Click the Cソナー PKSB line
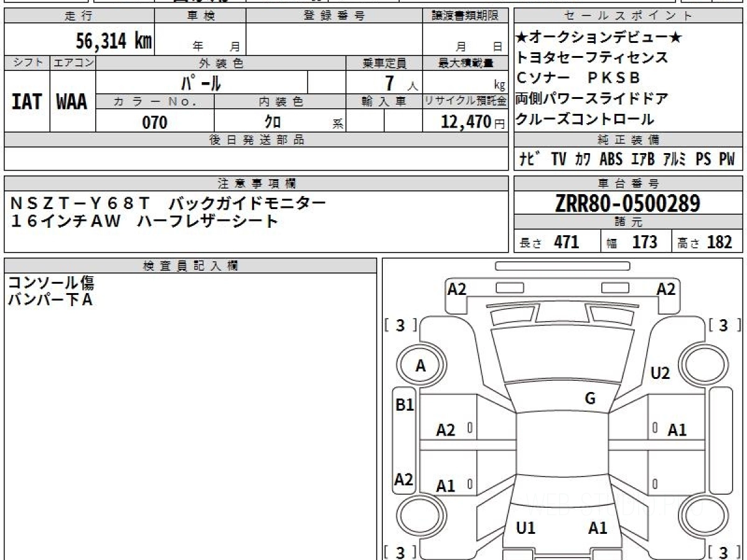 pyautogui.click(x=578, y=78)
